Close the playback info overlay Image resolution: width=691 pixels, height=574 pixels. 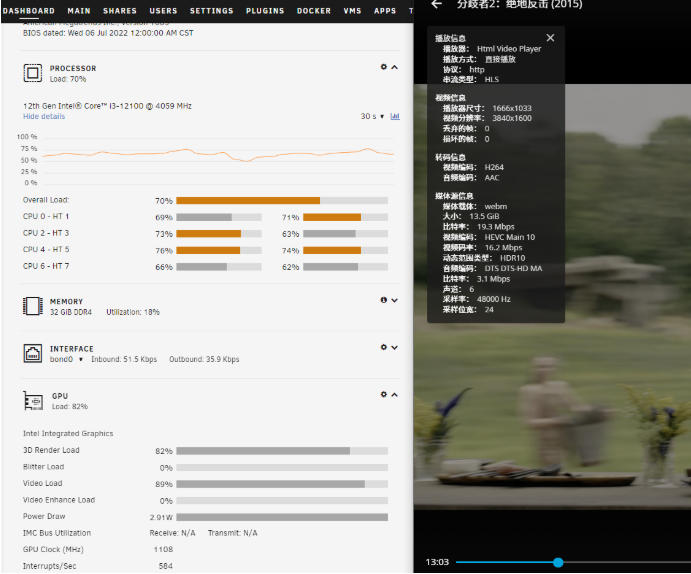click(x=550, y=38)
